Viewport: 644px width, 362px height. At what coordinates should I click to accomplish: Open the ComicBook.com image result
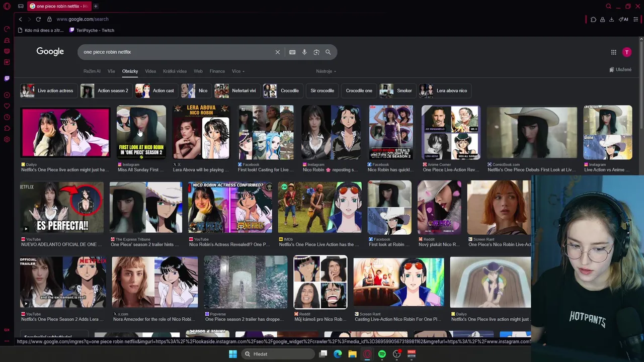click(532, 132)
